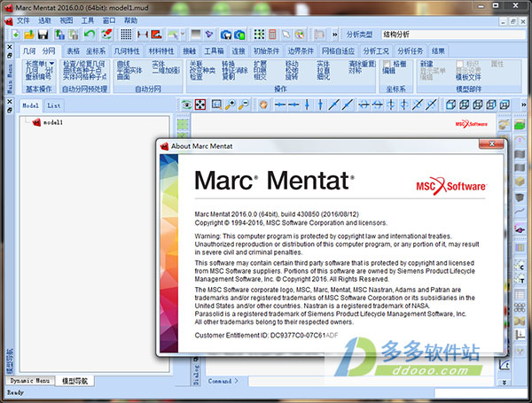The width and height of the screenshot is (532, 403).
Task: Click the colorful palette icon in main toolbar
Action: 300,35
